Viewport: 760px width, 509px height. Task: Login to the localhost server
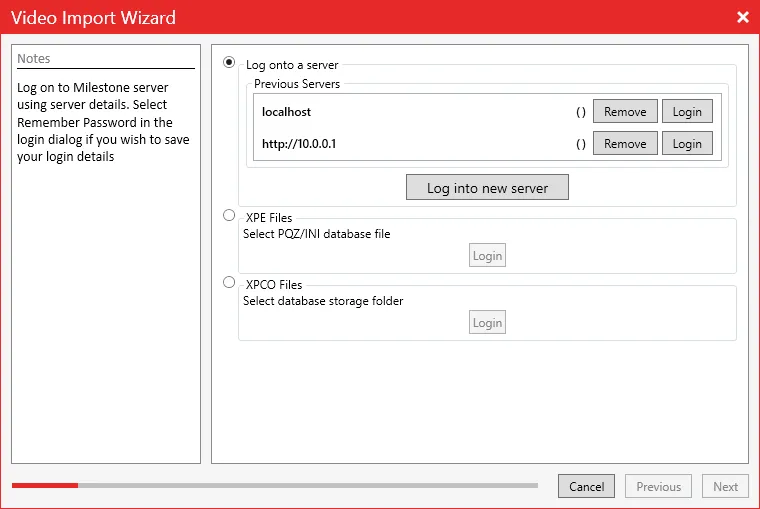coord(687,111)
